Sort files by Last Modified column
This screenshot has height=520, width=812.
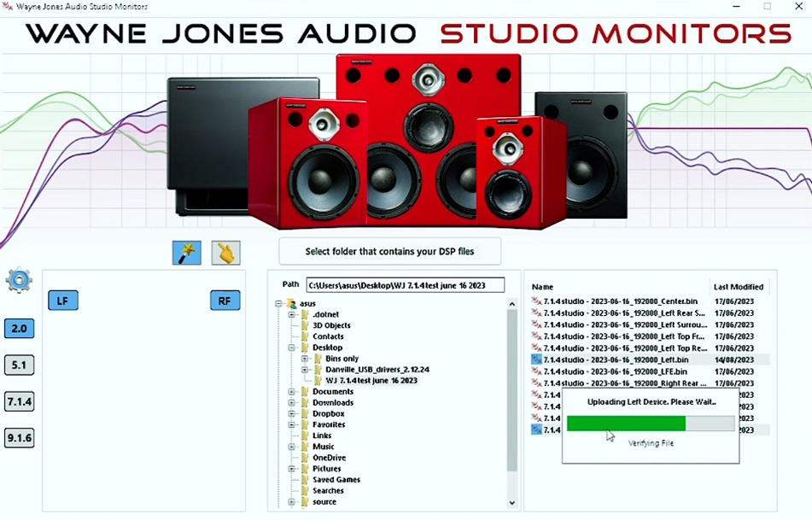point(739,286)
